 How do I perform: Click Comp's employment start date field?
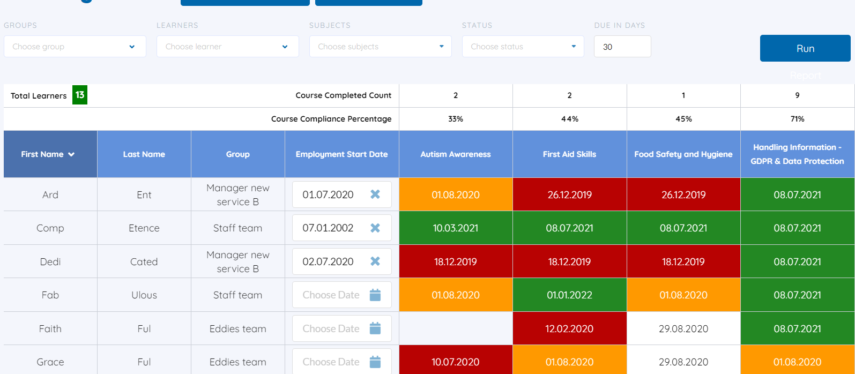pyautogui.click(x=342, y=228)
